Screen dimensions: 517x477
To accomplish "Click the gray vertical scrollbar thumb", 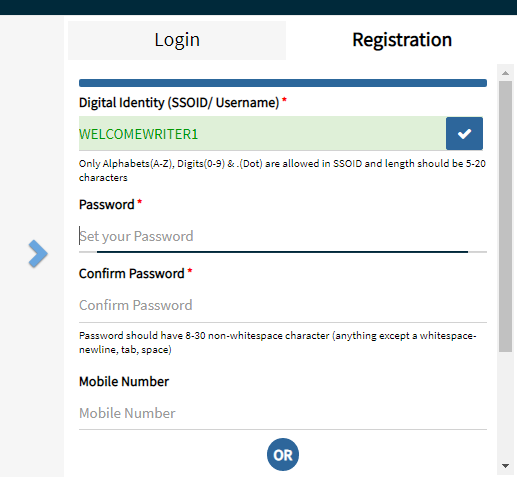I will [505, 216].
